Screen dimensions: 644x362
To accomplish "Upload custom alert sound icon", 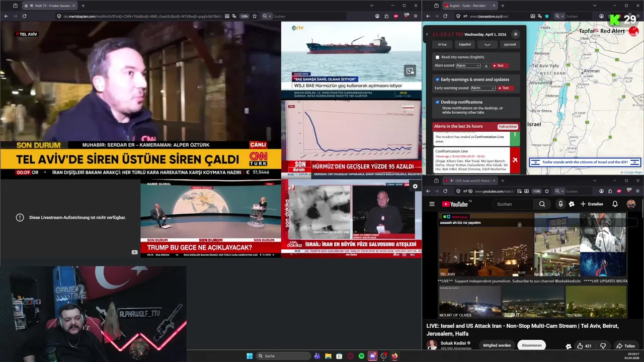I will 486,66.
